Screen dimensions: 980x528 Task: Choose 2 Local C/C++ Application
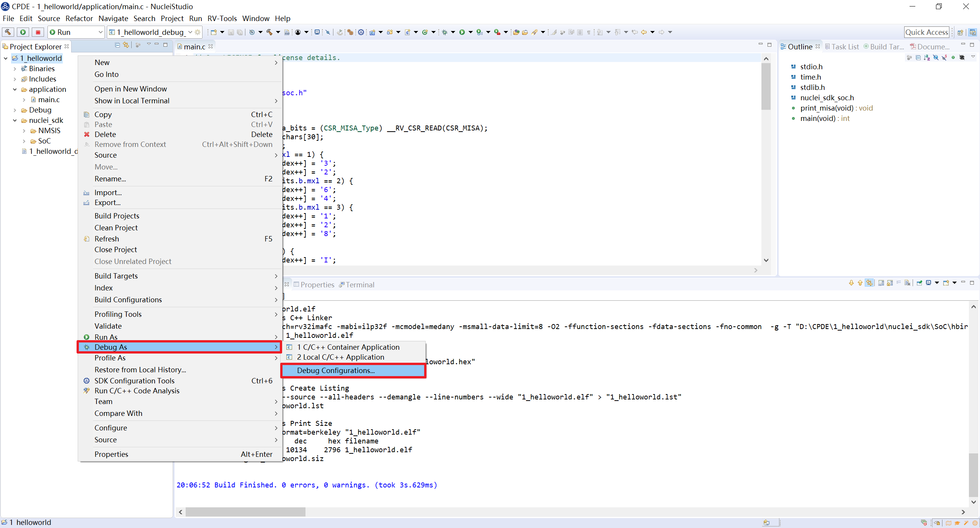tap(353, 357)
